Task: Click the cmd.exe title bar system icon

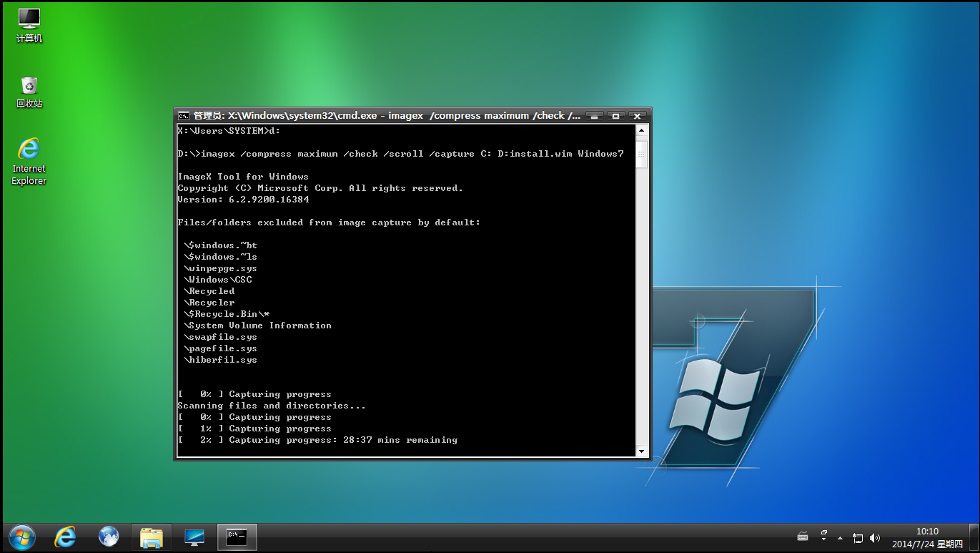Action: click(184, 116)
